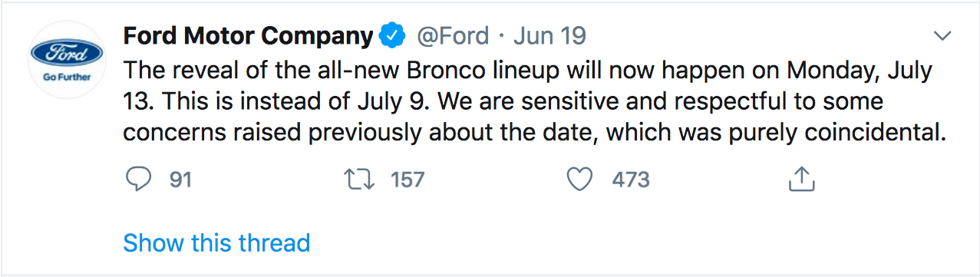
Task: Click the @Ford handle
Action: pos(453,35)
